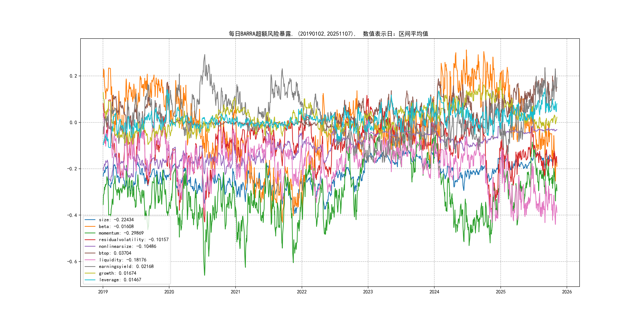The height and width of the screenshot is (322, 644).
Task: Click the 'momentum: -0.29869' legend text
Action: (121, 233)
